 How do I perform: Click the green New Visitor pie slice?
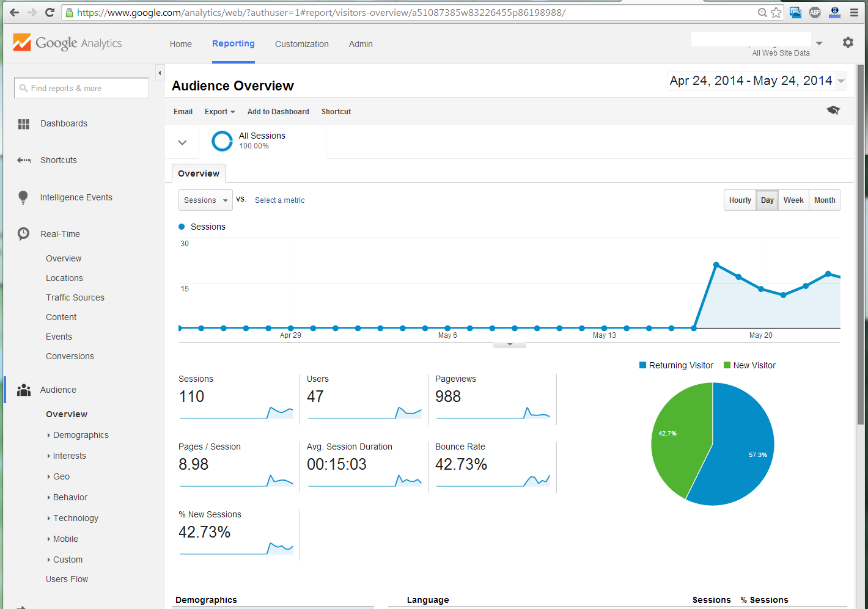tap(679, 440)
